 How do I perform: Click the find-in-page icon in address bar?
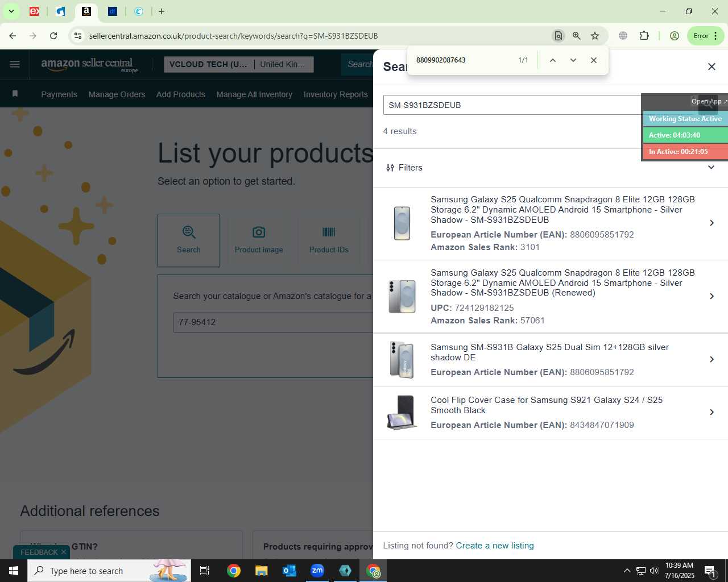559,36
